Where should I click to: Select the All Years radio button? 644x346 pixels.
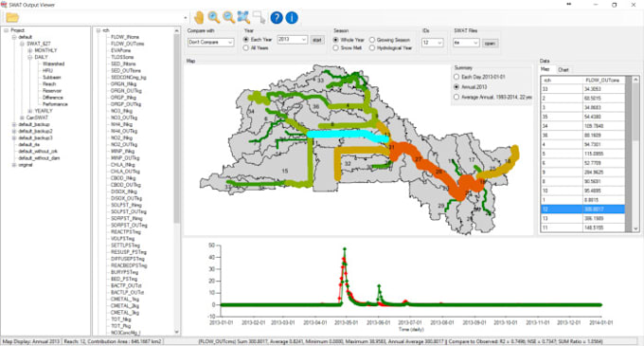point(246,48)
